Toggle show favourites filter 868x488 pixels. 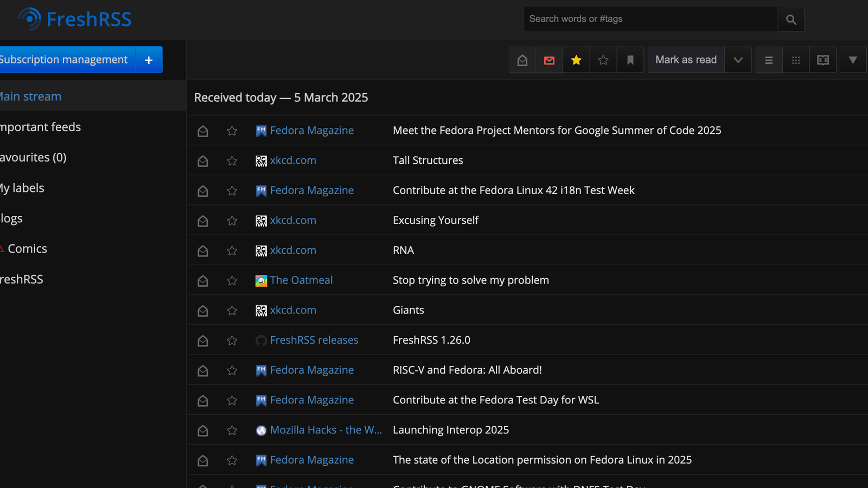576,60
